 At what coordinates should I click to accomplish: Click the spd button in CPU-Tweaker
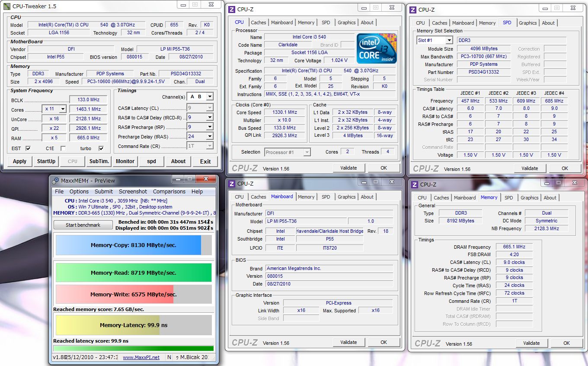tap(151, 161)
